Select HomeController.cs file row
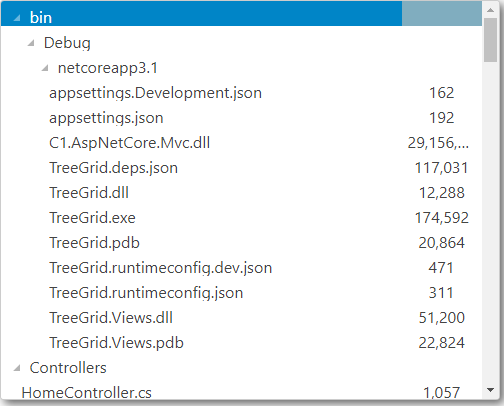 (241, 391)
